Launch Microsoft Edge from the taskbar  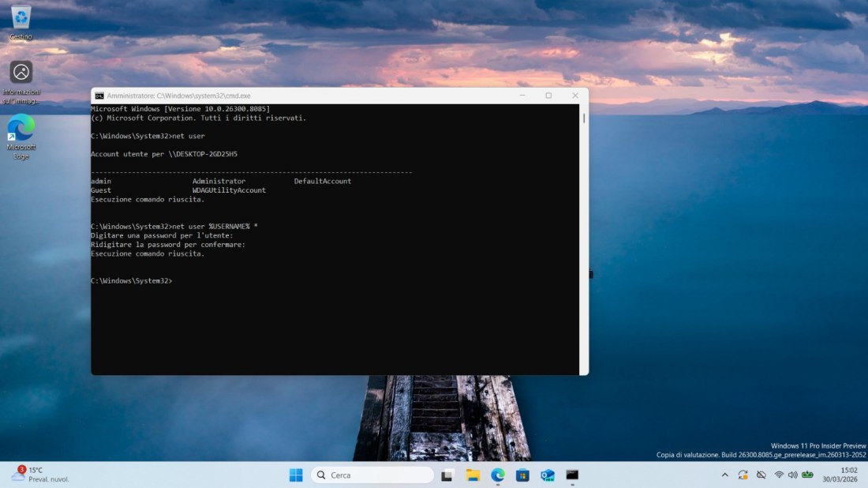[x=496, y=475]
